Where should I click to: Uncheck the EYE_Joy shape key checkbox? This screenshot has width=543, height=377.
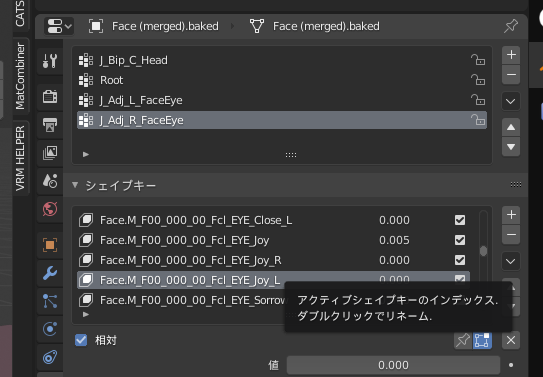(460, 240)
